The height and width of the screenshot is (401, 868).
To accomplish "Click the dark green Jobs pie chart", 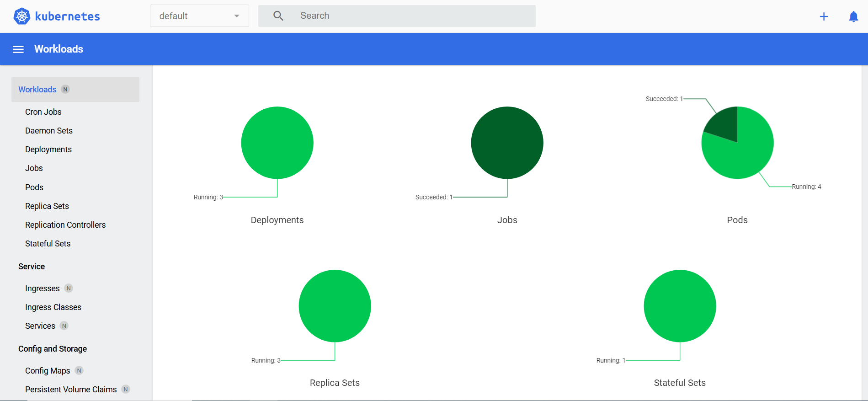I will [507, 143].
